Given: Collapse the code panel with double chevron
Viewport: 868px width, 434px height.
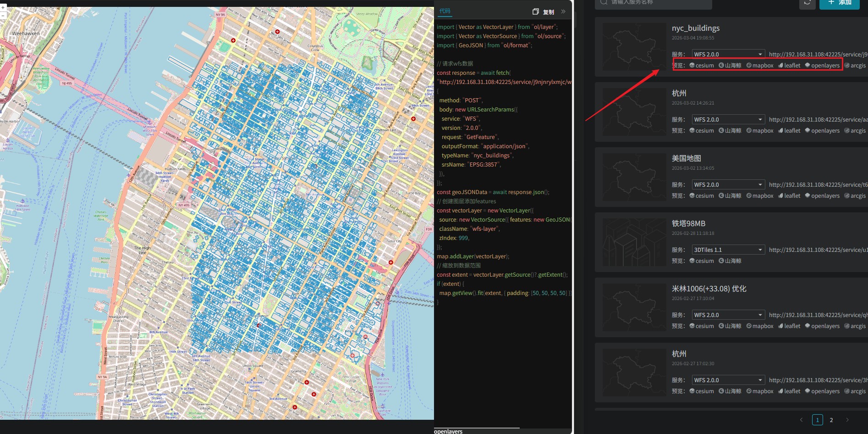Looking at the screenshot, I should tap(563, 11).
